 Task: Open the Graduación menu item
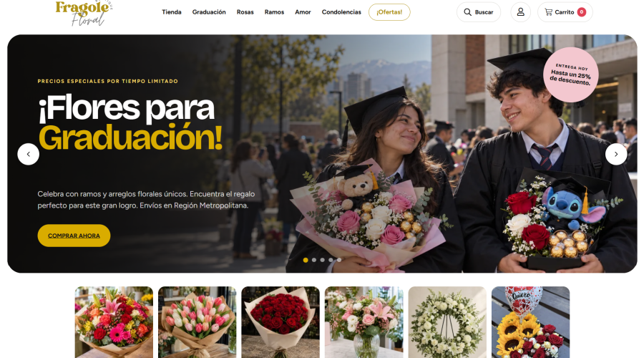209,12
